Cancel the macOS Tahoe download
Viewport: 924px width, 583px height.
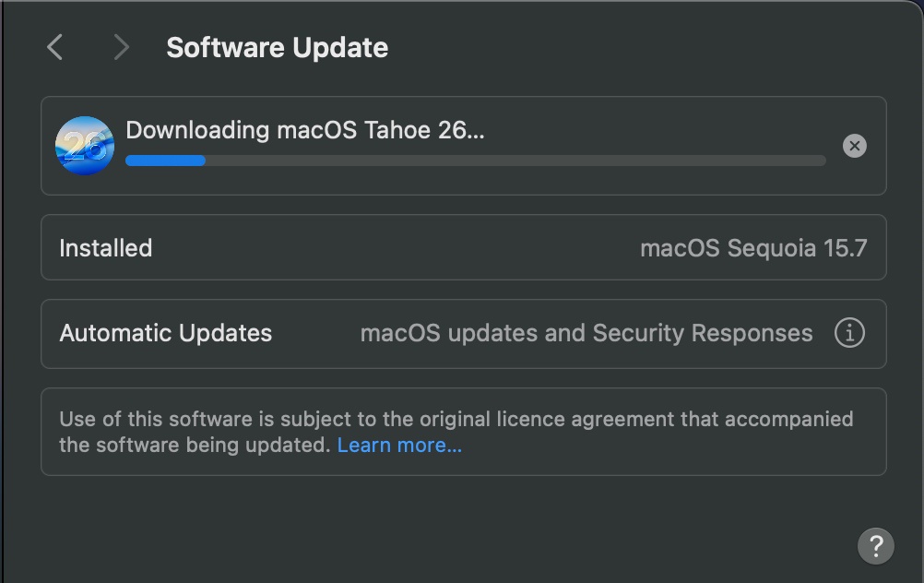(x=855, y=146)
